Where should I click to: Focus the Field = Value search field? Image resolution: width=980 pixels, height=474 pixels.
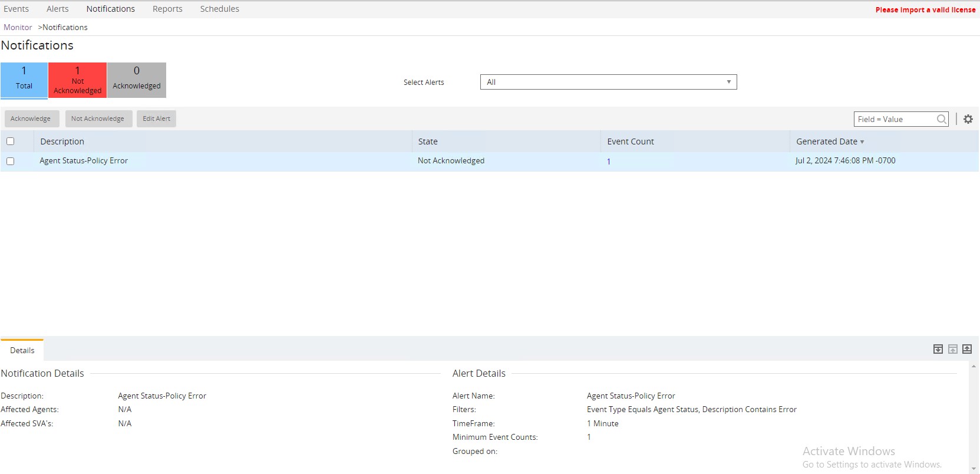click(x=895, y=119)
